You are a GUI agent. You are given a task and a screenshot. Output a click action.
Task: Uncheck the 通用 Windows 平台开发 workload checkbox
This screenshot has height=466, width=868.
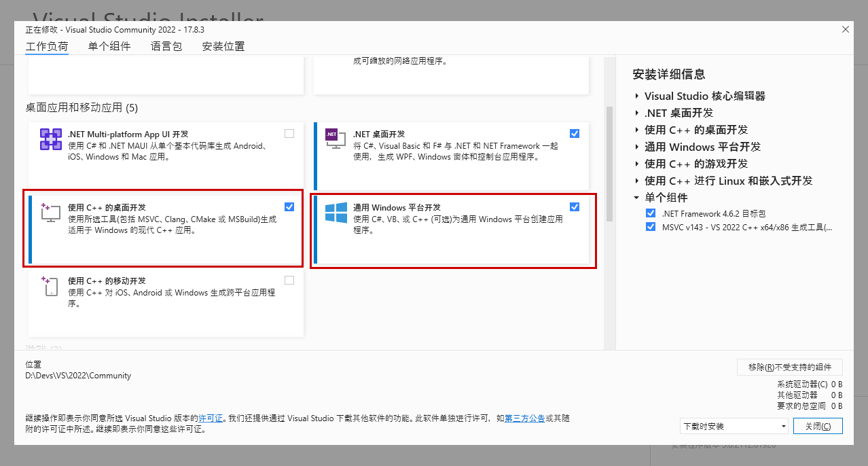coord(575,207)
